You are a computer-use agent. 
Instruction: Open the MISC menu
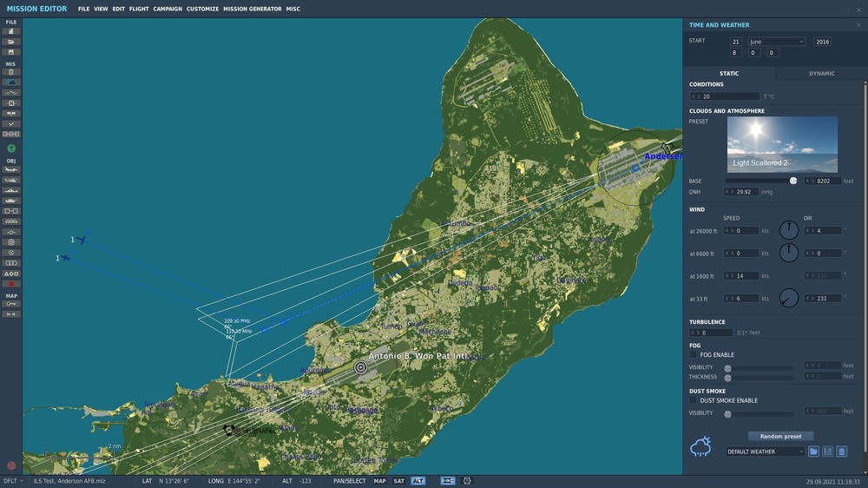(x=293, y=9)
